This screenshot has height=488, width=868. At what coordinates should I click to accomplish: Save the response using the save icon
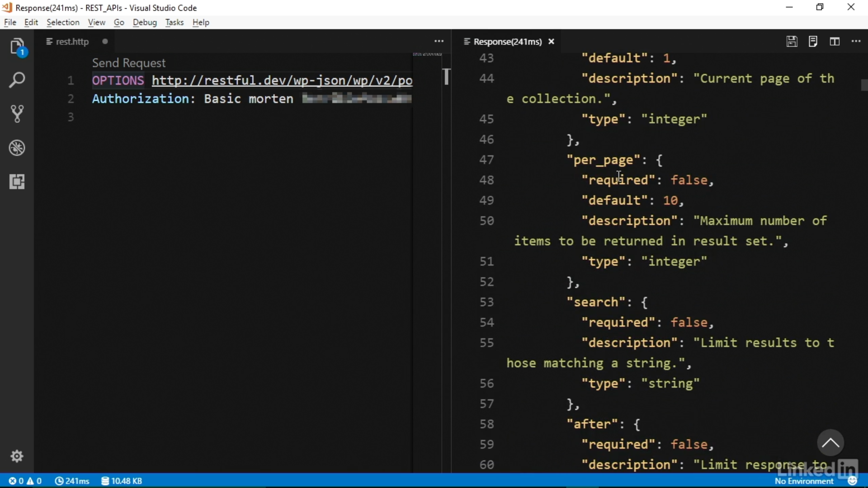pyautogui.click(x=792, y=42)
